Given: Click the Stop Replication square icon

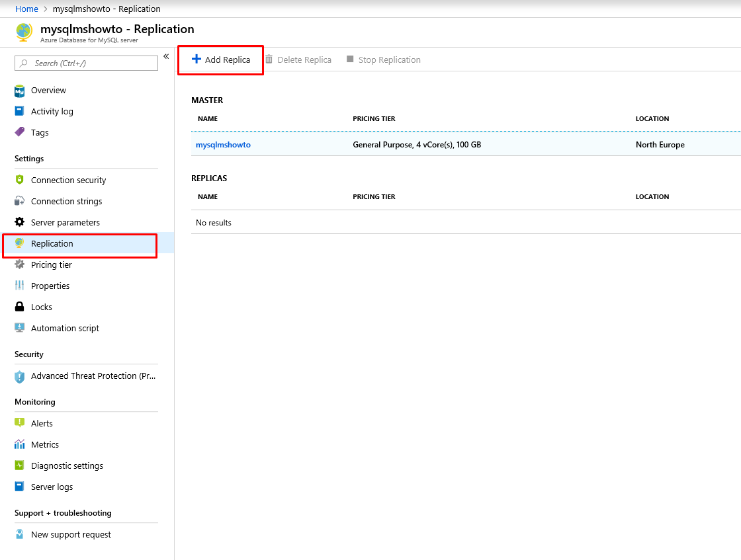Looking at the screenshot, I should coord(350,59).
